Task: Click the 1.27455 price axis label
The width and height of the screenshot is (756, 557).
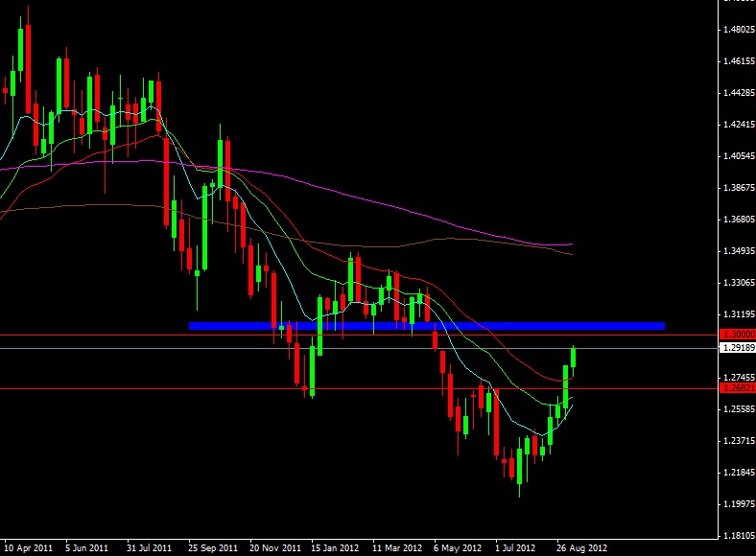Action: [739, 378]
